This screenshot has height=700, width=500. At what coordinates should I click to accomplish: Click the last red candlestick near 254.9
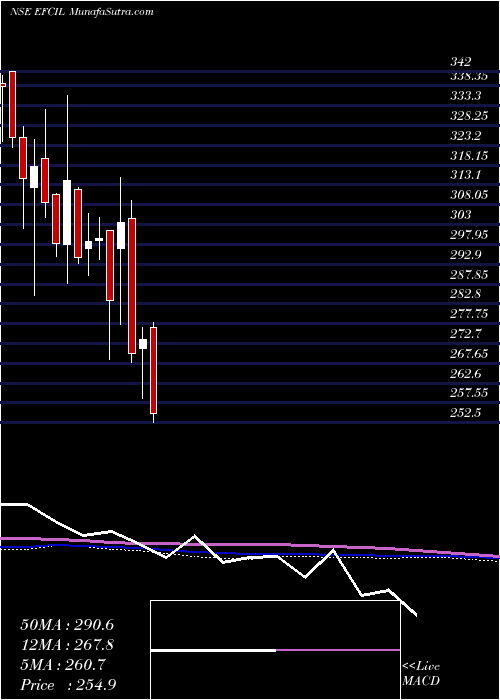(x=154, y=371)
